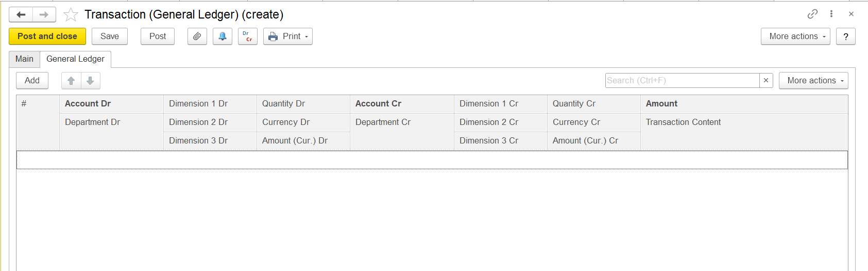Screen dimensions: 868x271
Task: Select the General Ledger tab
Action: pyautogui.click(x=75, y=59)
